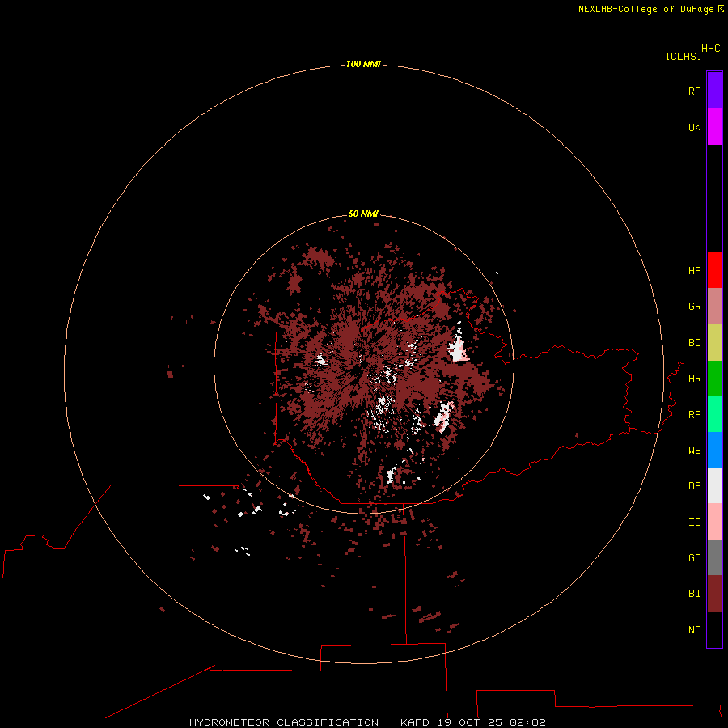Select the GR legend color block
Screen dimensions: 728x728
714,307
